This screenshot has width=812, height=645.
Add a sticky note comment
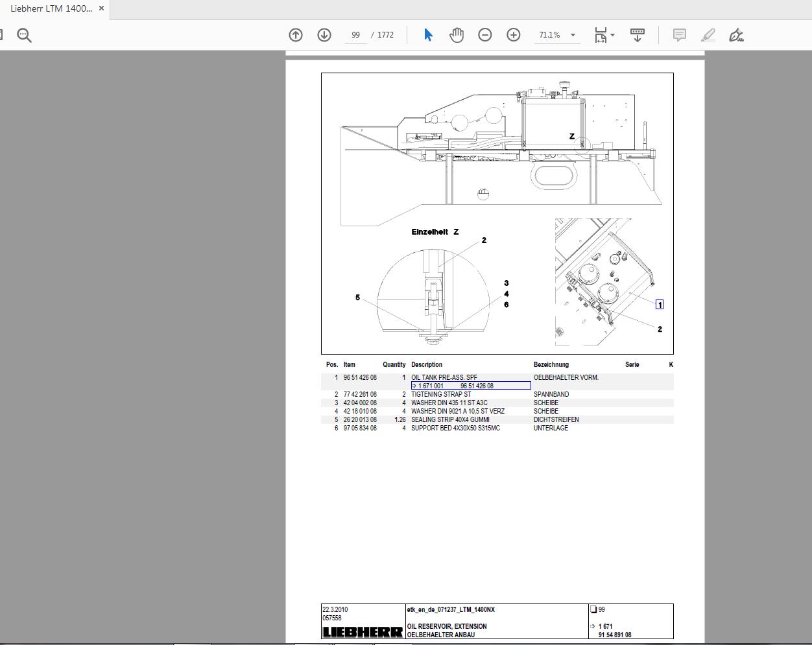point(679,35)
